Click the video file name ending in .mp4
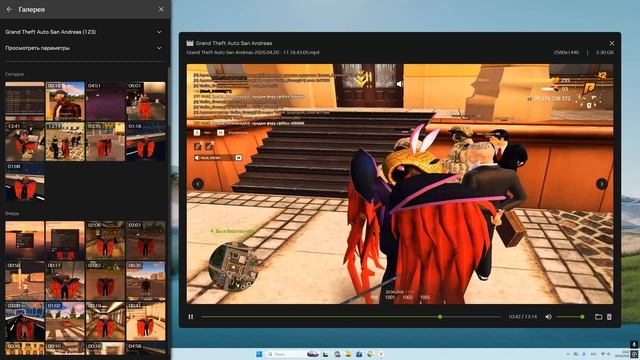The height and width of the screenshot is (360, 640). (253, 53)
